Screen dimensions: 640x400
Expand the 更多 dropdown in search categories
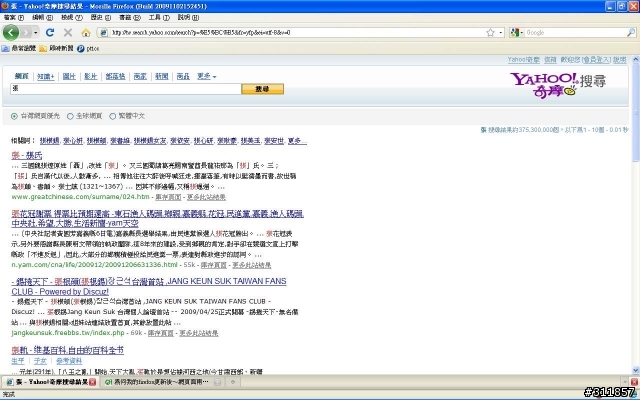point(207,76)
